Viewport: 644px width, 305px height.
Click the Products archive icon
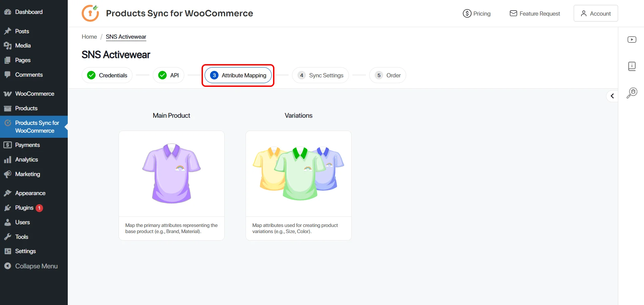tap(7, 108)
